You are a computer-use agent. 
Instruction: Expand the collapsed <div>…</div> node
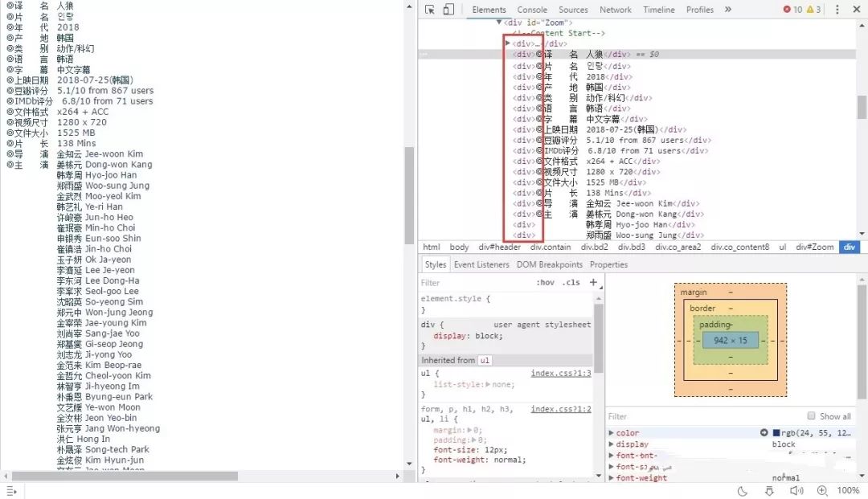(508, 43)
